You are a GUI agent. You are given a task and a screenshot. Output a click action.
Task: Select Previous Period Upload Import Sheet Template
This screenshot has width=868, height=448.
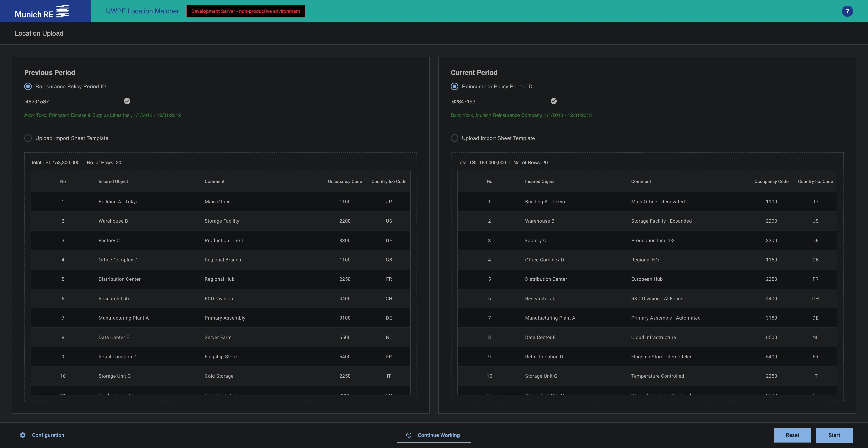[28, 138]
